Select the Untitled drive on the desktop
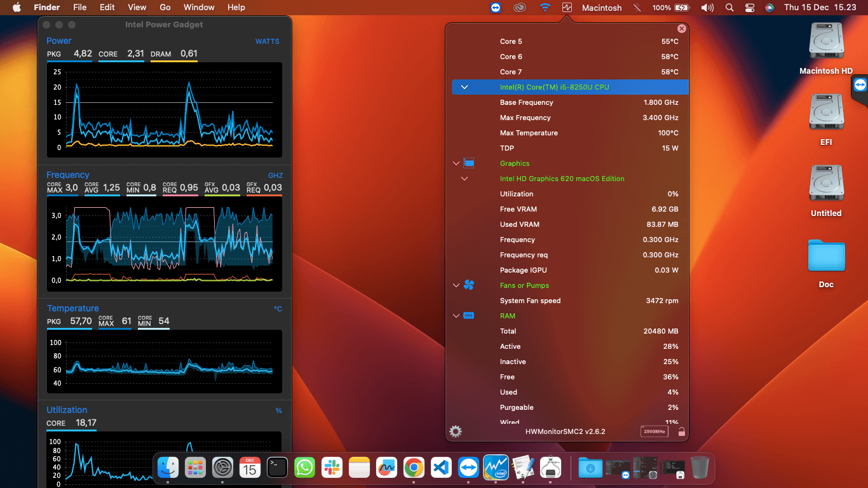This screenshot has width=868, height=488. [826, 191]
